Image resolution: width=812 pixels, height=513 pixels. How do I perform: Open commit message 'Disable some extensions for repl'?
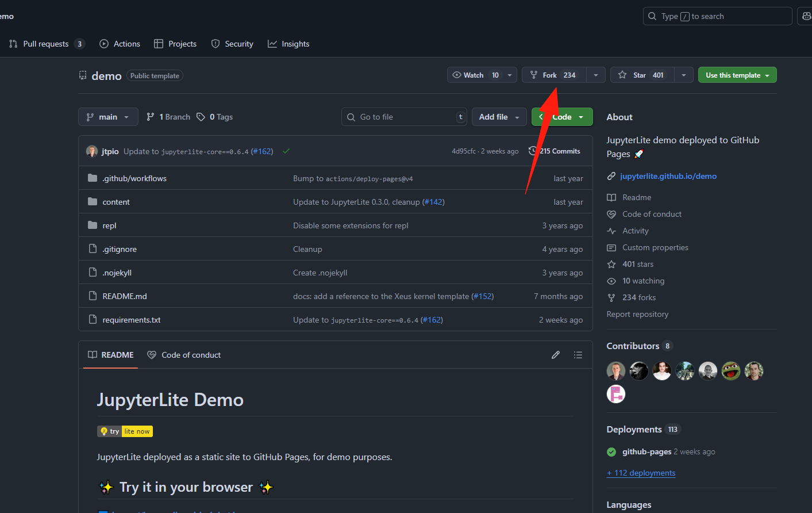pos(351,225)
